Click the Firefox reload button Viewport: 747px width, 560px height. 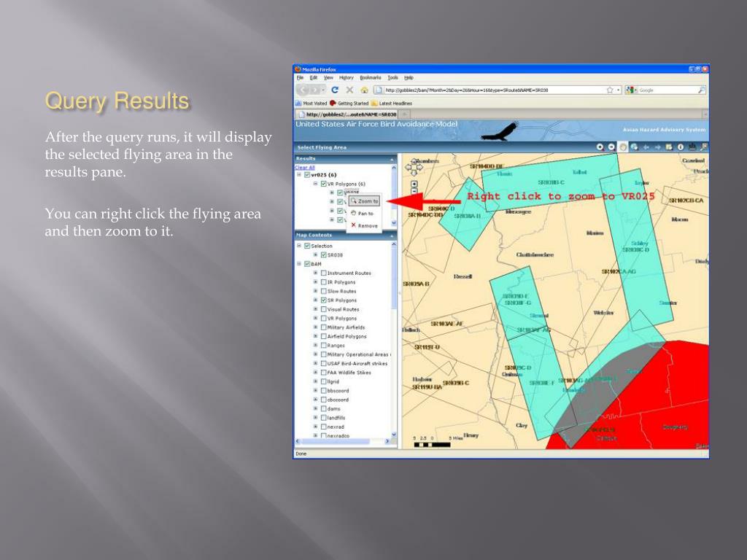point(335,90)
